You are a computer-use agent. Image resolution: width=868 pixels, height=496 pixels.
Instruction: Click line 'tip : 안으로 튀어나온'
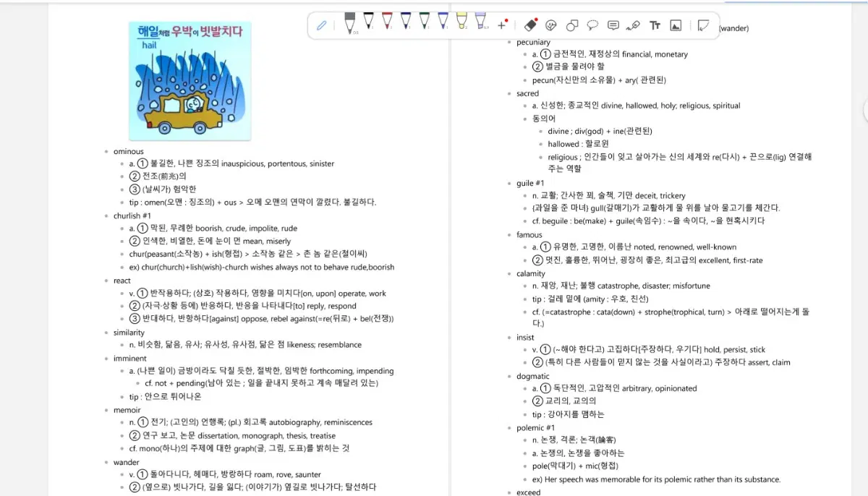click(166, 397)
